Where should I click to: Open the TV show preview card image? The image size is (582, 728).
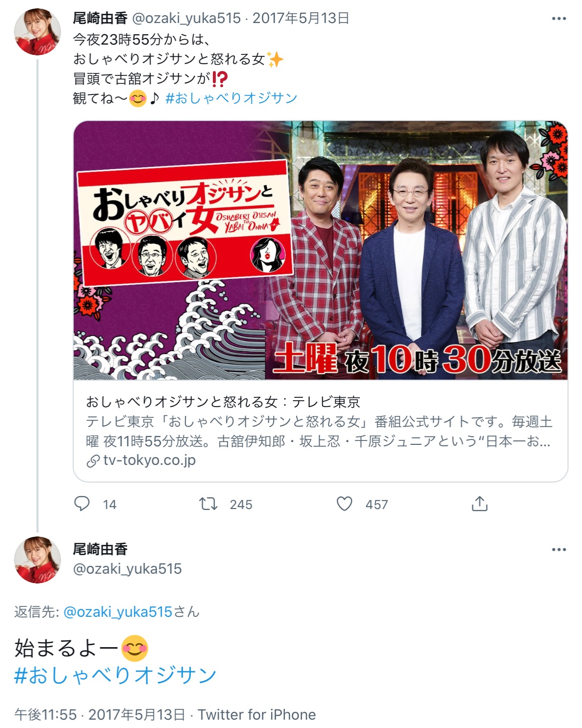click(321, 250)
